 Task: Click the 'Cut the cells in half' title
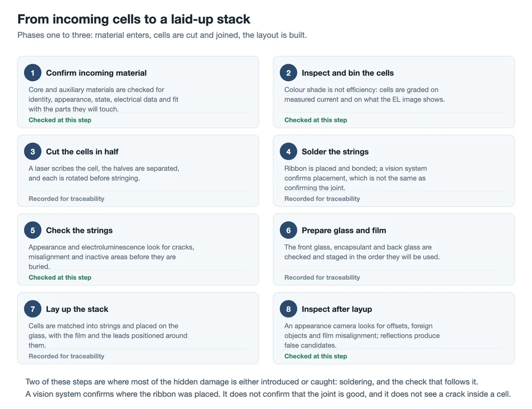tap(82, 152)
